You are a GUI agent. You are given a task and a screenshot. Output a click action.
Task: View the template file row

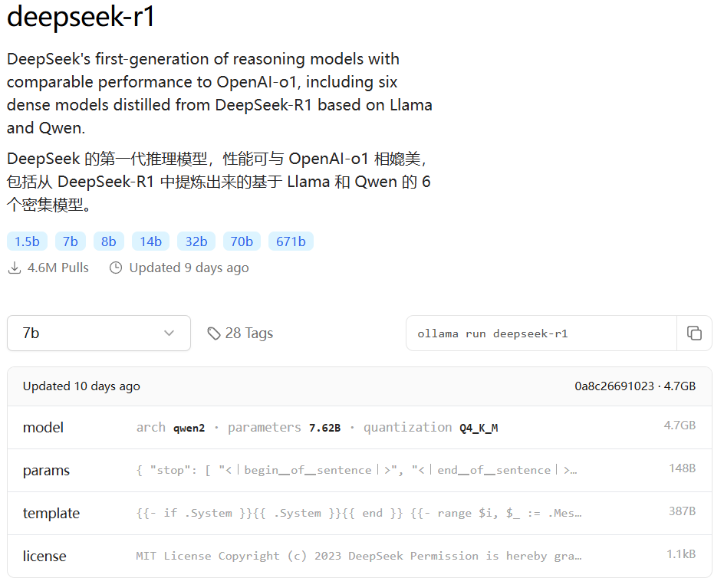click(359, 513)
